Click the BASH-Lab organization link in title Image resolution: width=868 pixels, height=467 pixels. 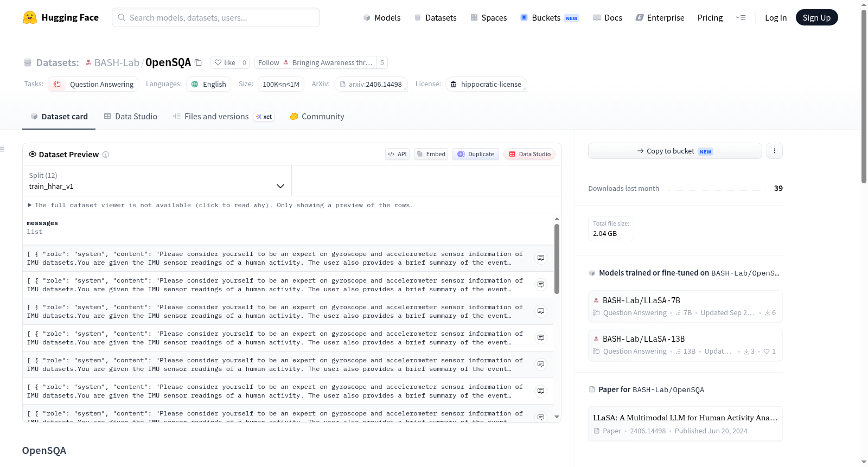pyautogui.click(x=117, y=62)
